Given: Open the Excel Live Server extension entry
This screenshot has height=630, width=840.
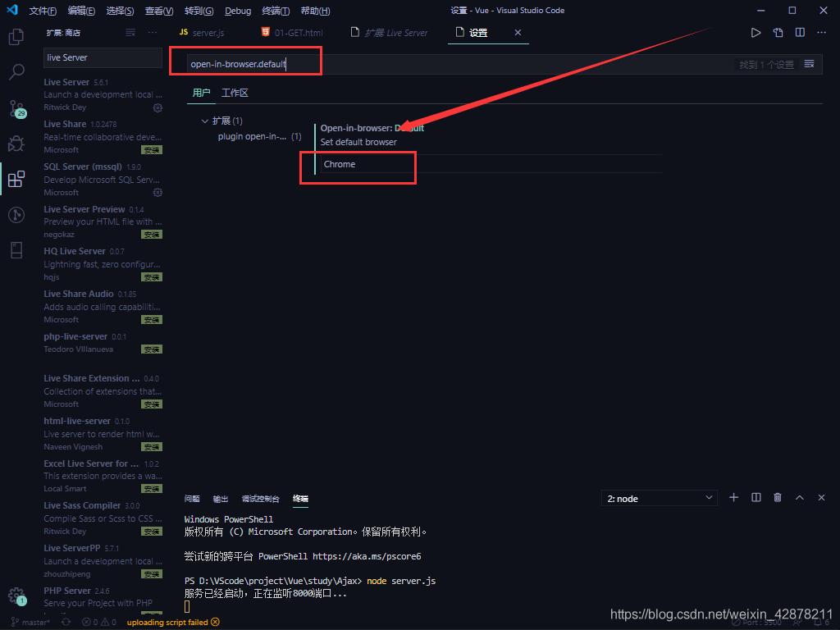Looking at the screenshot, I should 103,476.
